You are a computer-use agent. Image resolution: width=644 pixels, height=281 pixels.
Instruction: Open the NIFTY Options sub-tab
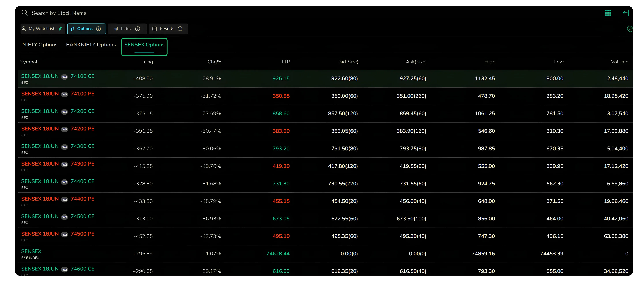coord(40,45)
